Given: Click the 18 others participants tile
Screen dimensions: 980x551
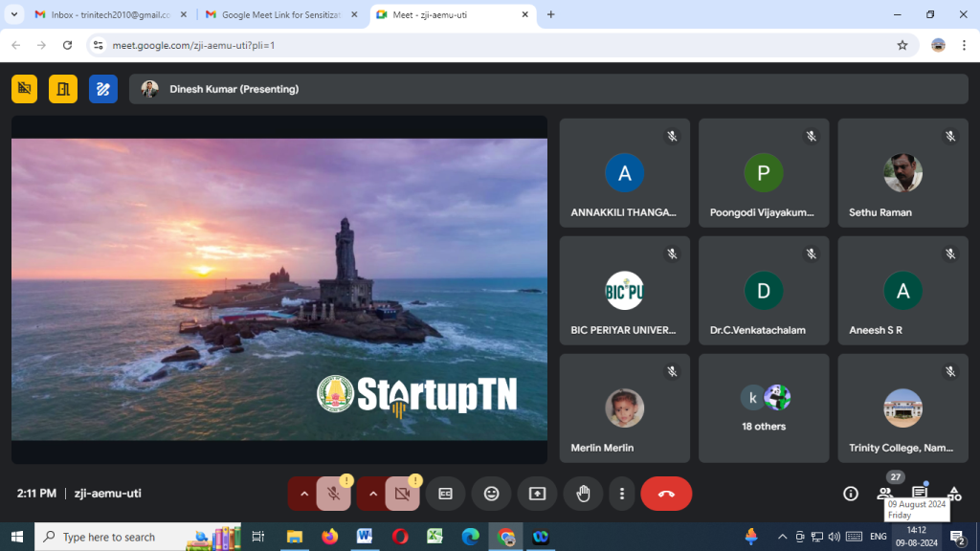Looking at the screenshot, I should (764, 408).
